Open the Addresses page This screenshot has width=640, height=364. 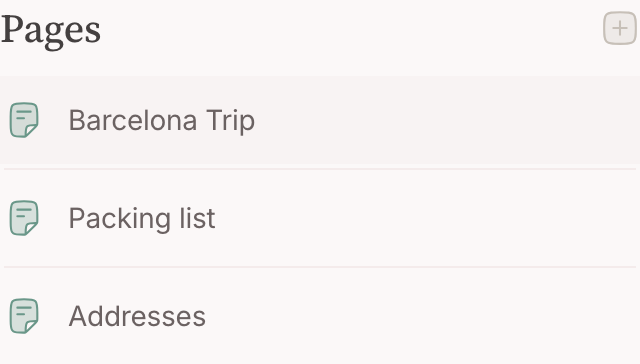[320, 316]
